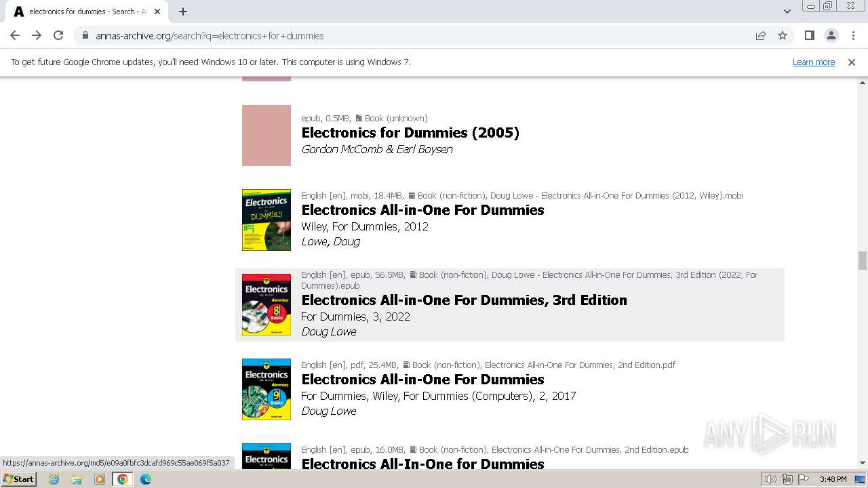
Task: Go forward to the next page
Action: pos(37,35)
